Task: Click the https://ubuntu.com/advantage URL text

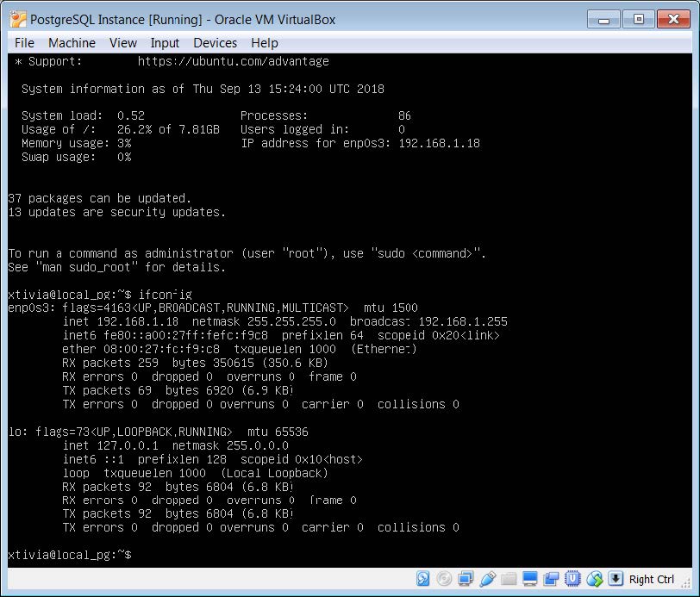Action: pos(233,61)
